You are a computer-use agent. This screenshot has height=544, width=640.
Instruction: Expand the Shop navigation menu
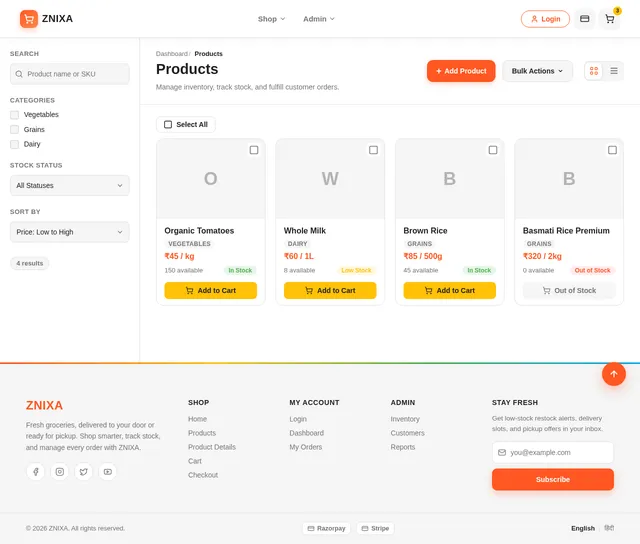click(271, 19)
